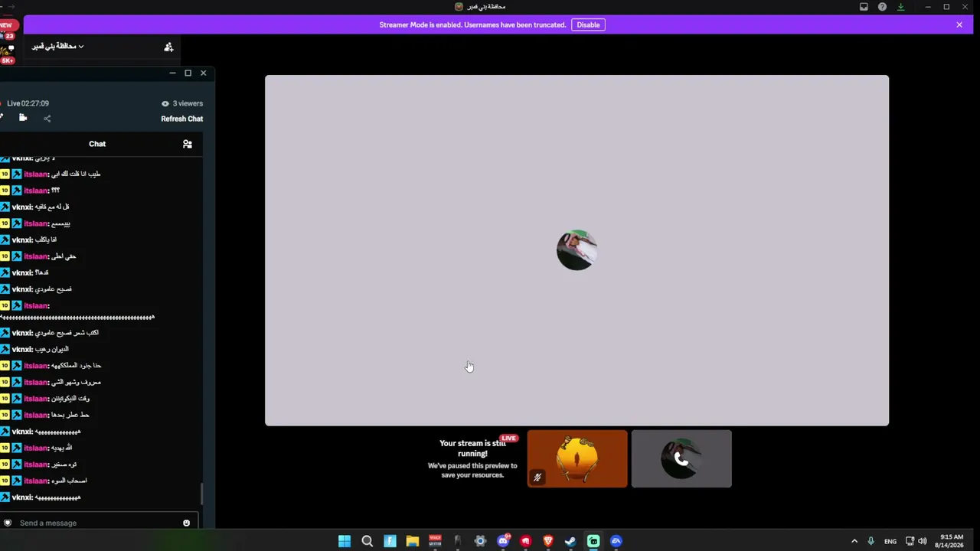Click the chat scrollbar thumb
Viewport: 980px width, 551px height.
click(202, 494)
